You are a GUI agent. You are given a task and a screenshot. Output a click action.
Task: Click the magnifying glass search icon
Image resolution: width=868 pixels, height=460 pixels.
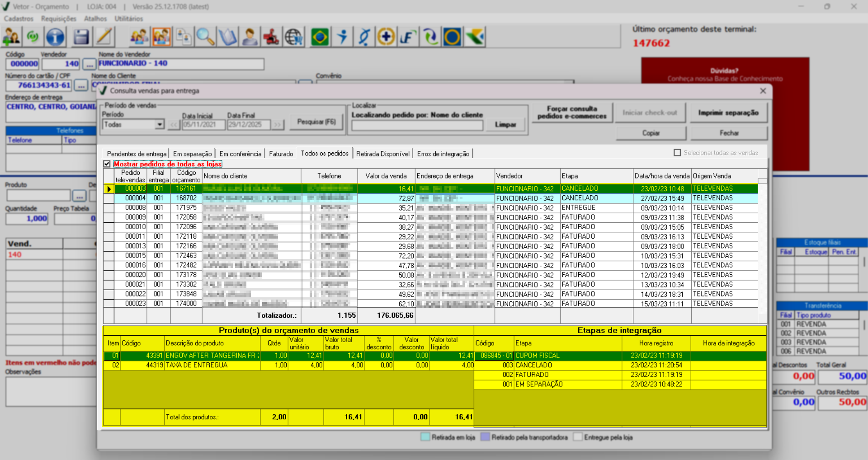tap(205, 37)
